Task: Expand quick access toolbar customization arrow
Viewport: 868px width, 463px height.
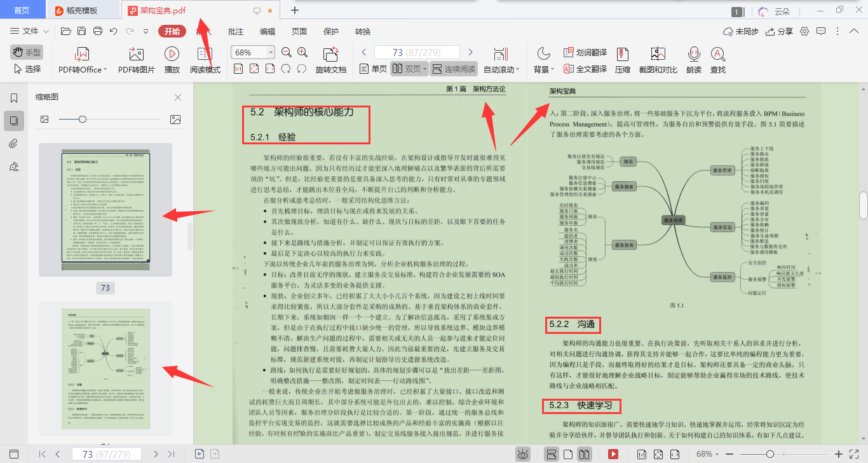Action: pos(147,31)
